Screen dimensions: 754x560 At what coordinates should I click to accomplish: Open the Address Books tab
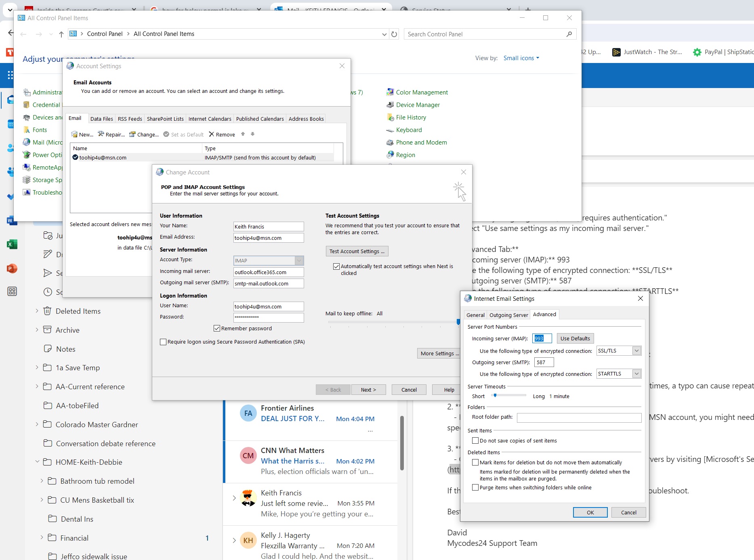(x=306, y=119)
